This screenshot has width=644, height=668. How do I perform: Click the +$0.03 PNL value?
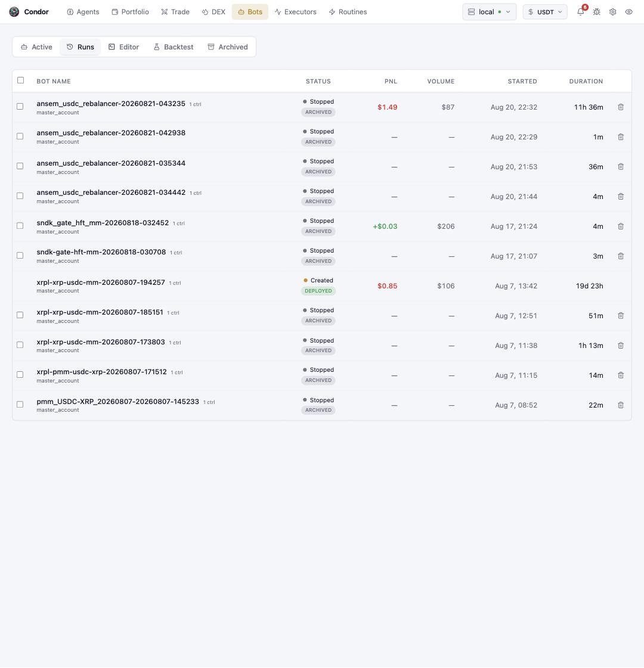[x=385, y=226]
